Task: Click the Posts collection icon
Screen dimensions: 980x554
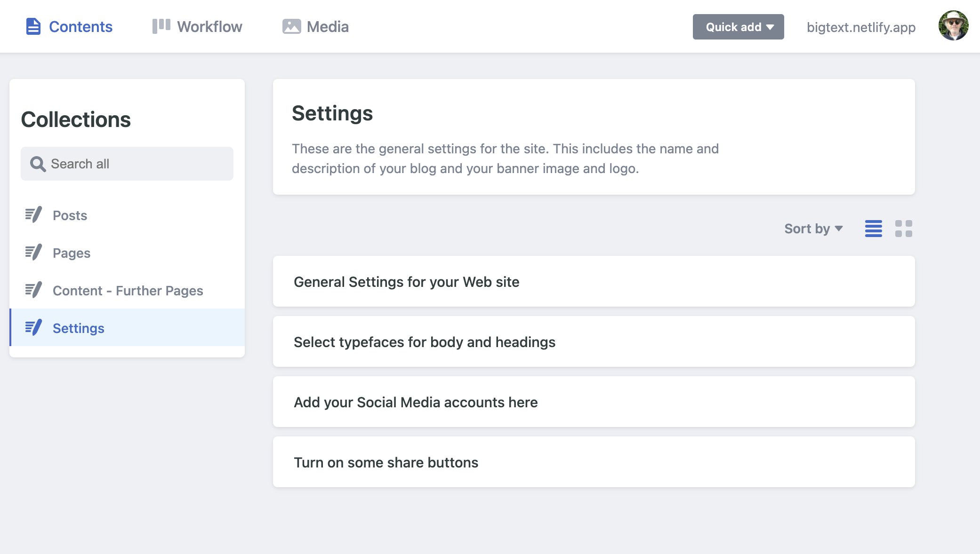Action: click(x=33, y=215)
